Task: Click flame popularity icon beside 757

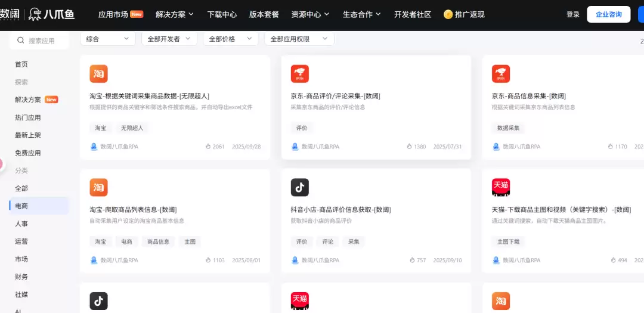Action: pyautogui.click(x=412, y=261)
